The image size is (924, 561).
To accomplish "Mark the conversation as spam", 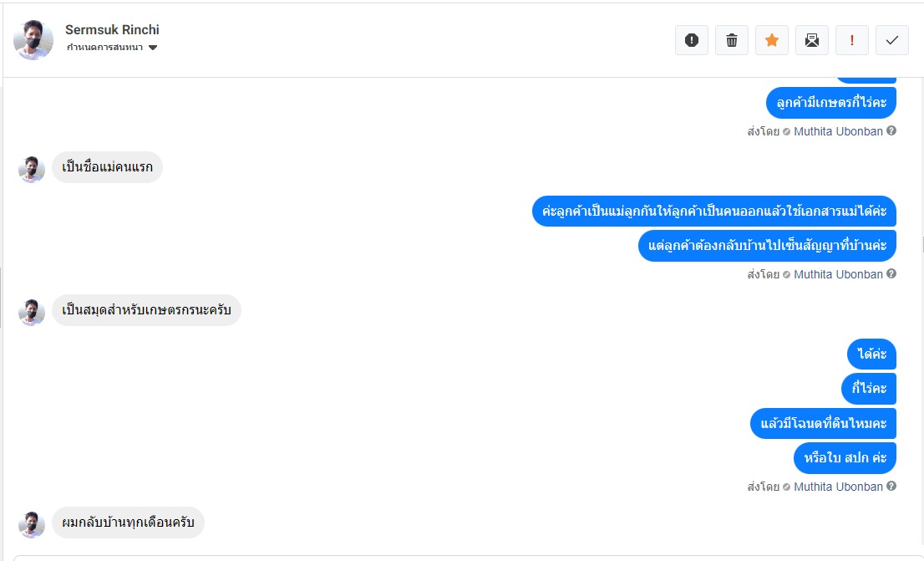I will coord(691,40).
